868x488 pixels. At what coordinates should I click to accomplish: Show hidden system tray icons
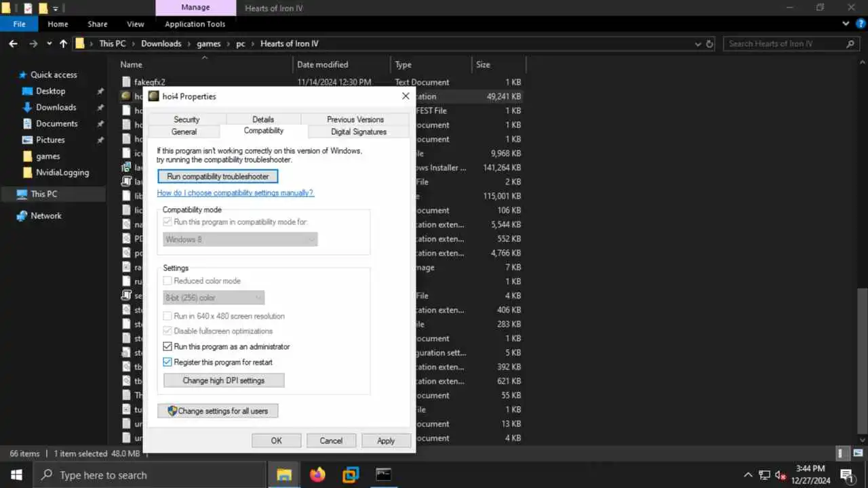[748, 474]
